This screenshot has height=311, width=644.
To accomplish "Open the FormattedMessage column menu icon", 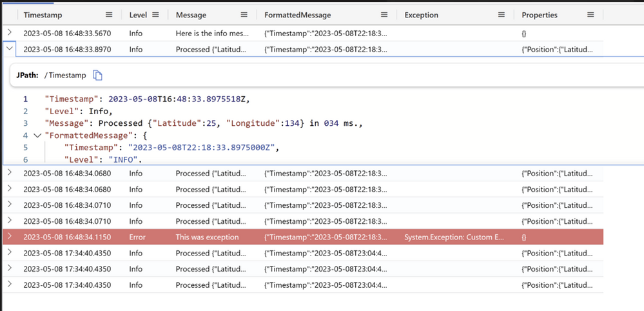I will pos(384,15).
